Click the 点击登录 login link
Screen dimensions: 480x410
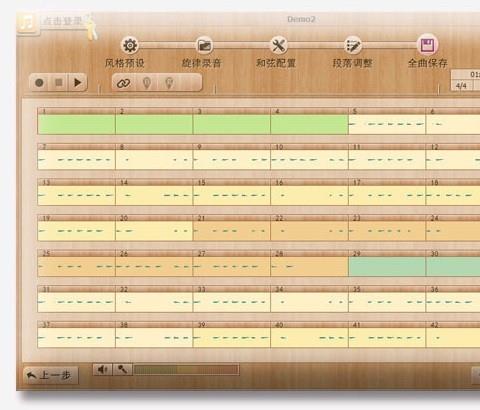[62, 21]
